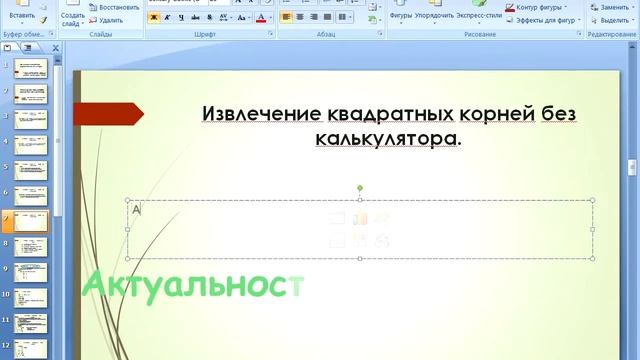Click the media clip icon in placeholder
This screenshot has width=640, height=360.
coord(382,240)
